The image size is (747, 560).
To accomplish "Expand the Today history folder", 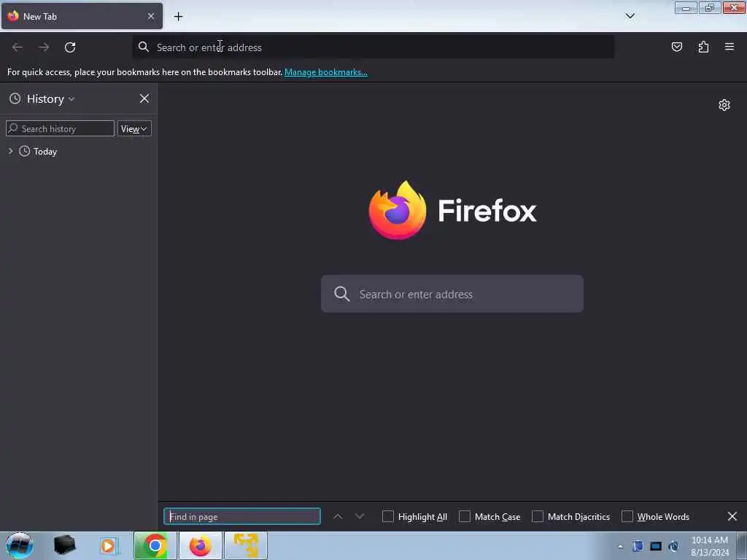I will 10,151.
